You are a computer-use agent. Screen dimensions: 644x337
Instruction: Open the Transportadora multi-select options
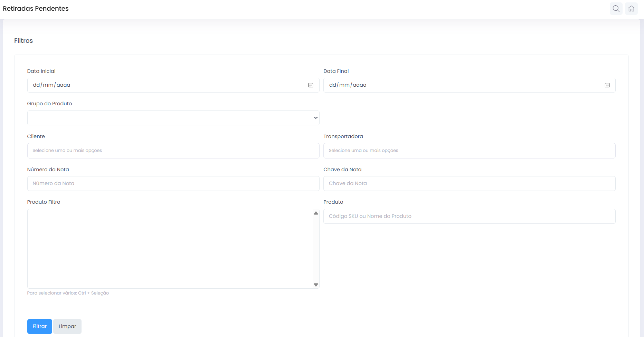469,151
